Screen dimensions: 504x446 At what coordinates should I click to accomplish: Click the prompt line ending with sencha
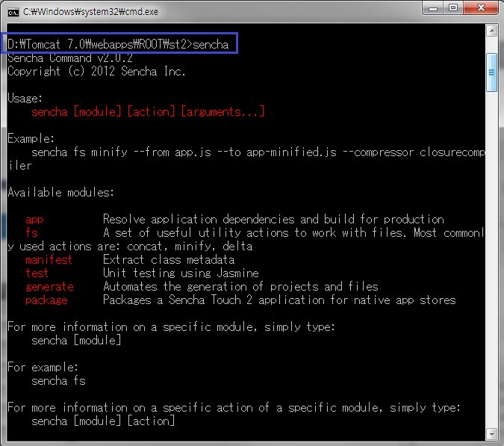[118, 44]
